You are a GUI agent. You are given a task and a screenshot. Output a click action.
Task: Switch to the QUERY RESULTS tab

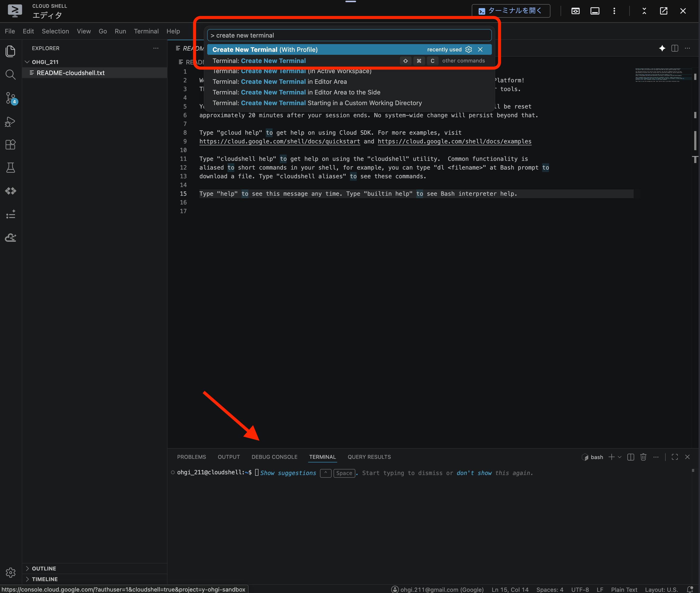coord(369,457)
